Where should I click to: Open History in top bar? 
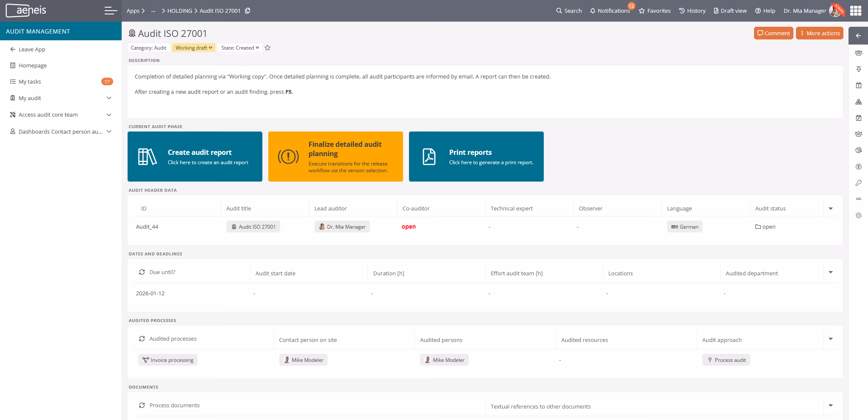[x=692, y=11]
